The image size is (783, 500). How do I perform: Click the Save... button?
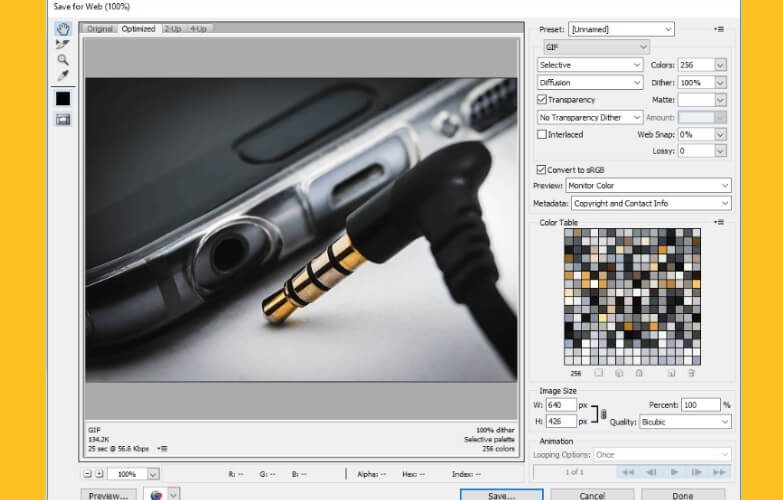click(501, 495)
